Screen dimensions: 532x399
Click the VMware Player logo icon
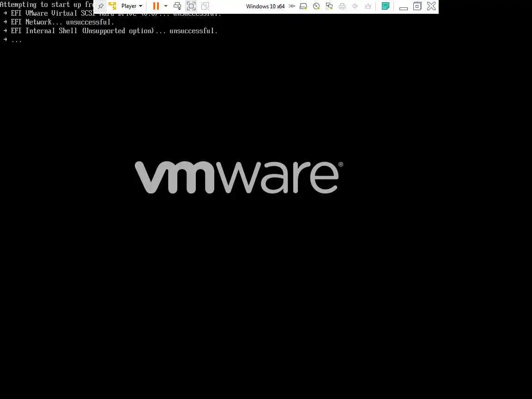coord(112,6)
